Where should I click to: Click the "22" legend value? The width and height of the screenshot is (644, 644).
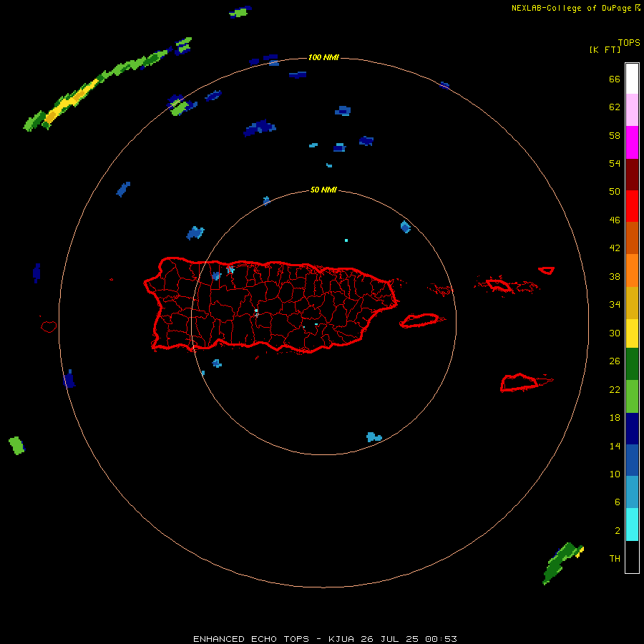pos(615,390)
